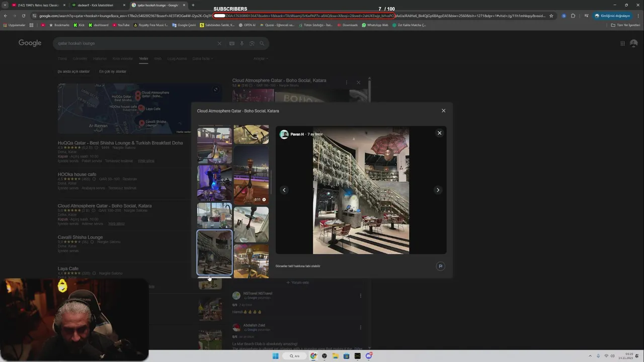The height and width of the screenshot is (362, 644).
Task: Toggle the En çok oy alanlar filter
Action: pyautogui.click(x=113, y=71)
